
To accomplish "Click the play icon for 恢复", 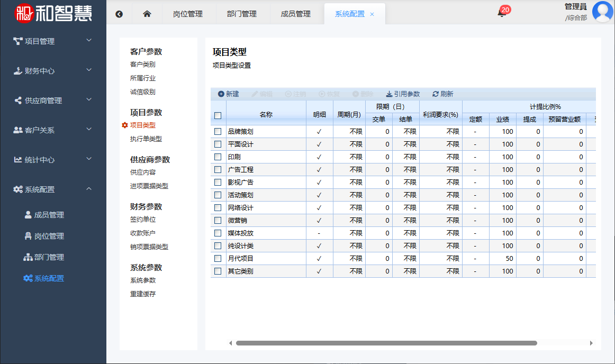I will [322, 94].
